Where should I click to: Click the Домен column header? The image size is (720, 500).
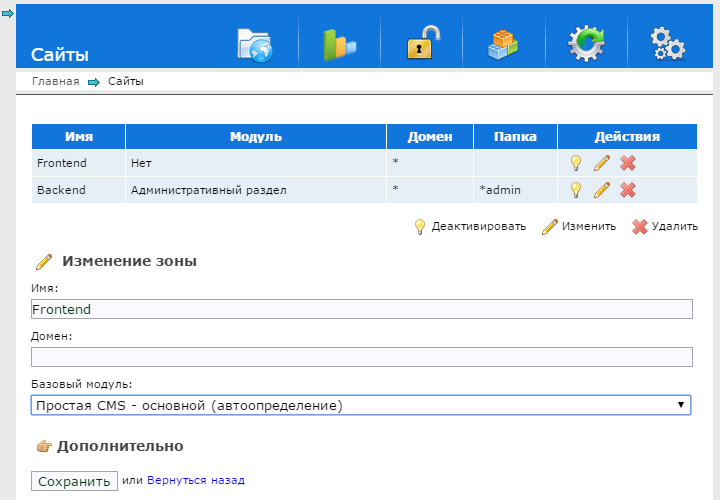[x=430, y=136]
